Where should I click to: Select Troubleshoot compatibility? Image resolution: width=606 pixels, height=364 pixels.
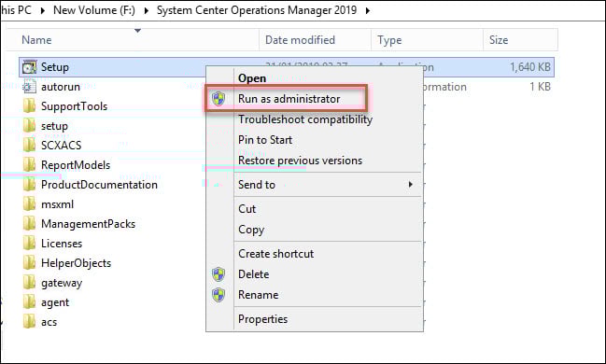(x=305, y=119)
